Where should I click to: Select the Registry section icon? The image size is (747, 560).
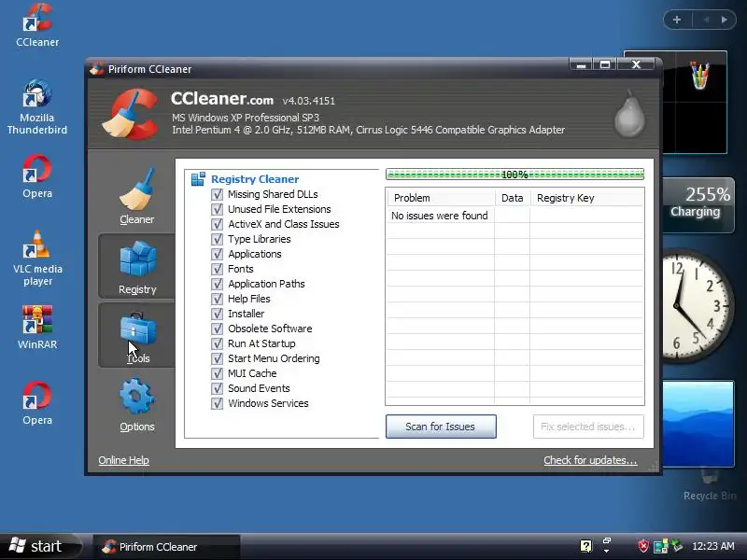pyautogui.click(x=137, y=259)
